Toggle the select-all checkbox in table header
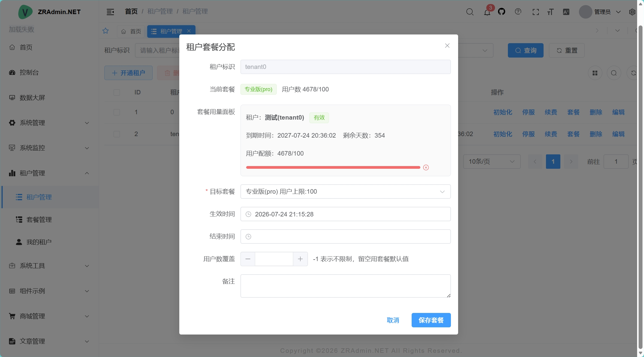 [117, 92]
